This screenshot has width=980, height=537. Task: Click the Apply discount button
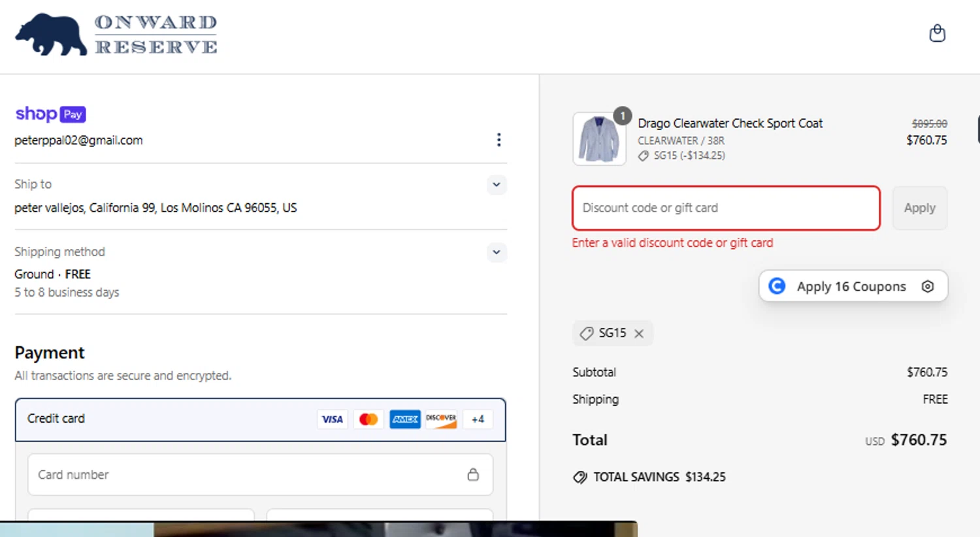pyautogui.click(x=919, y=208)
